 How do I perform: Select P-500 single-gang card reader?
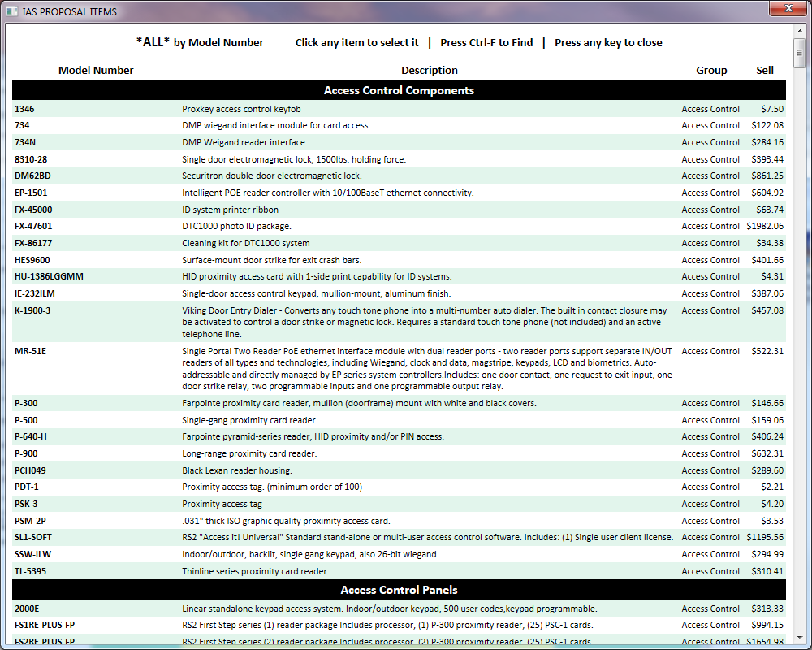(399, 420)
